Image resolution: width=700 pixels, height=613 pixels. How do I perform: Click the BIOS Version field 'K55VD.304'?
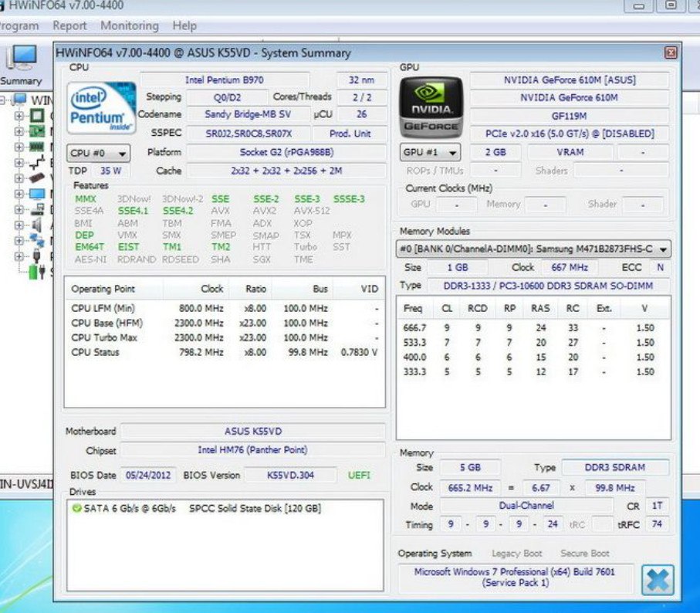290,475
